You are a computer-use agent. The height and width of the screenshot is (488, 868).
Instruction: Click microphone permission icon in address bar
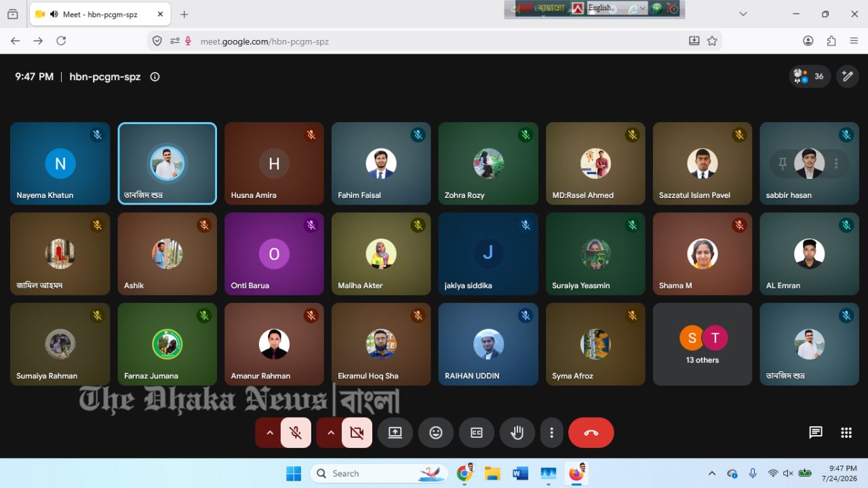point(188,41)
